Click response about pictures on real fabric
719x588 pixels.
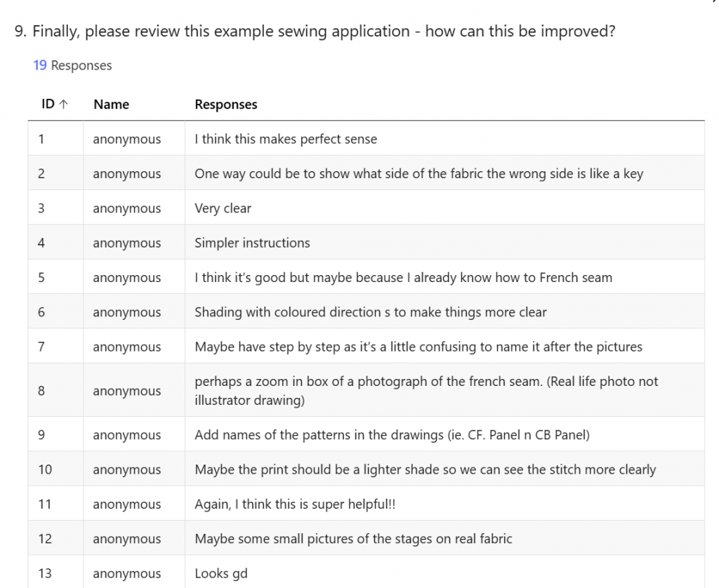pos(353,539)
